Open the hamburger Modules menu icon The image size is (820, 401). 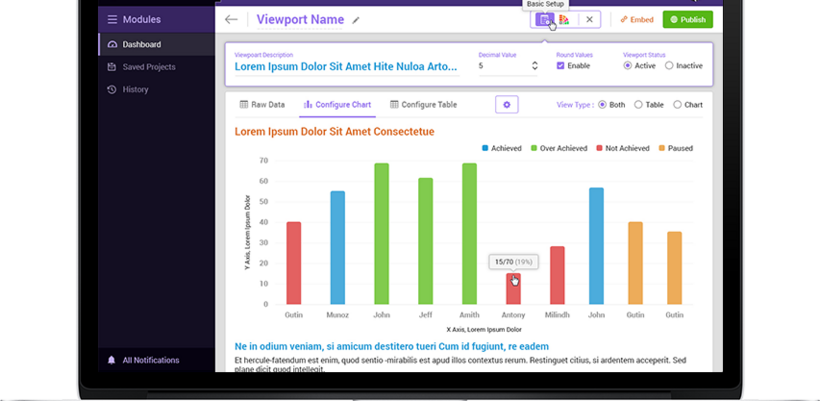tap(112, 20)
